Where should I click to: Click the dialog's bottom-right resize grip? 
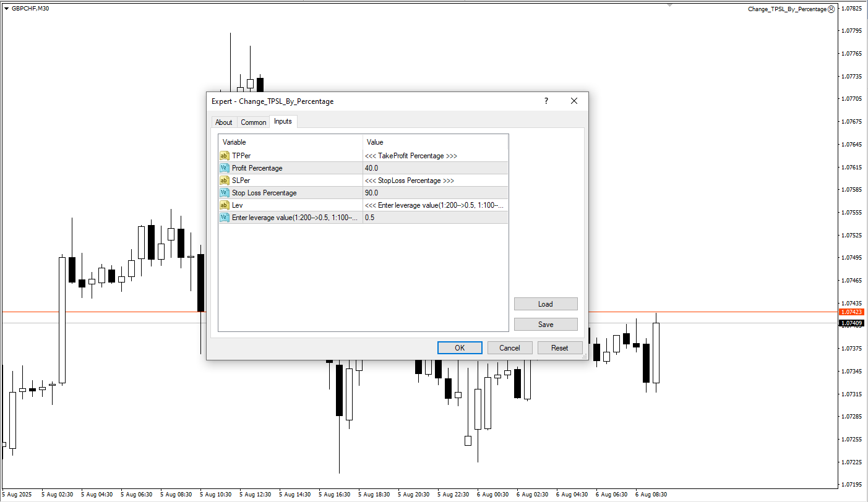click(584, 356)
